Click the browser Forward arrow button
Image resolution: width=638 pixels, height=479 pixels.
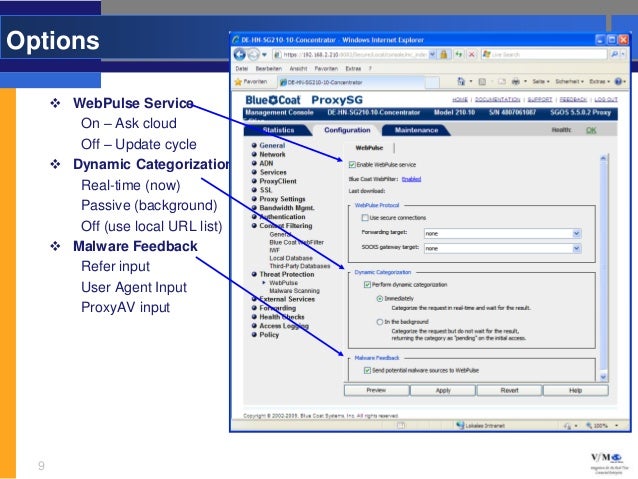coord(253,54)
